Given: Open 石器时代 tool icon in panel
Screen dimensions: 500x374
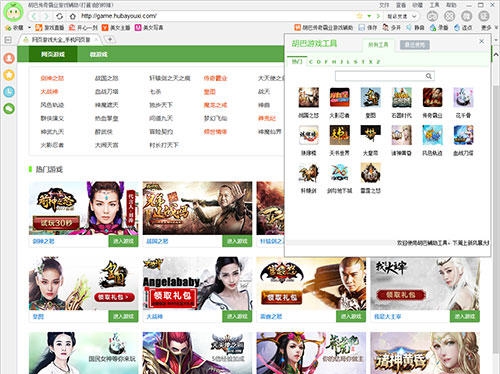Looking at the screenshot, I should pos(401,97).
